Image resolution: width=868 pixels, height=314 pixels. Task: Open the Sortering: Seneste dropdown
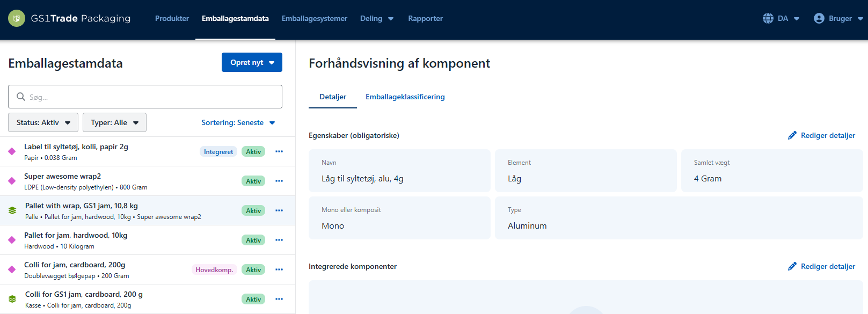[x=238, y=122]
